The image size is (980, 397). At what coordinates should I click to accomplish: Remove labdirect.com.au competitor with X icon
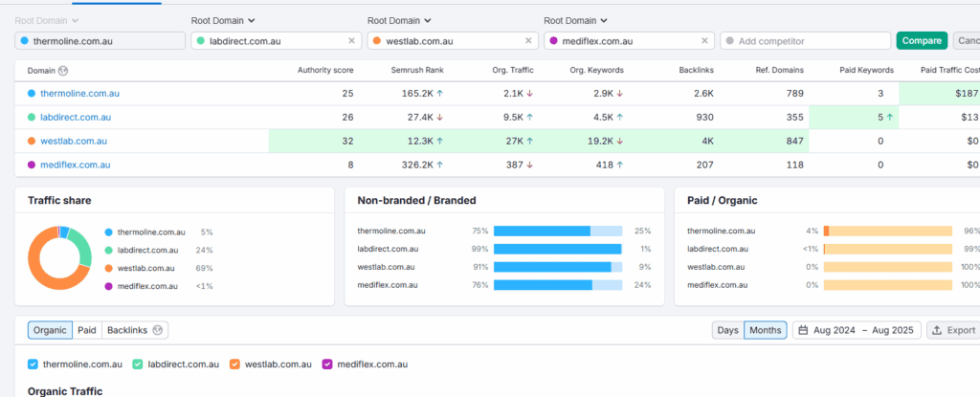pyautogui.click(x=351, y=41)
